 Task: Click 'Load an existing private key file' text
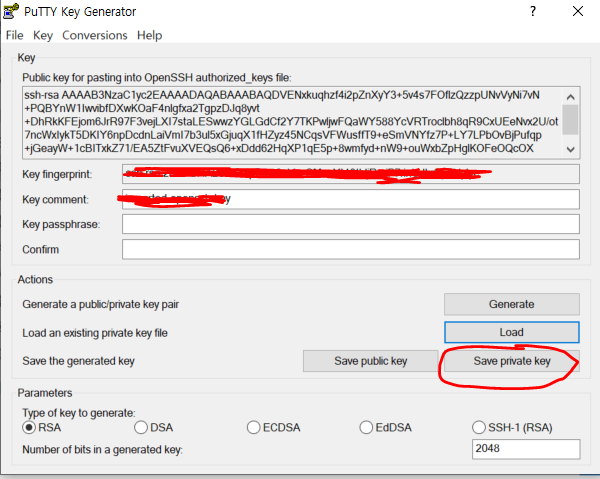tap(95, 333)
